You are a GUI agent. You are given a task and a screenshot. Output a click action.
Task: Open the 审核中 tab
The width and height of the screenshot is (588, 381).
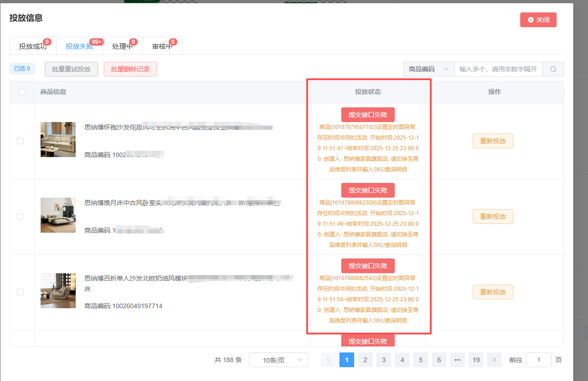pyautogui.click(x=162, y=46)
